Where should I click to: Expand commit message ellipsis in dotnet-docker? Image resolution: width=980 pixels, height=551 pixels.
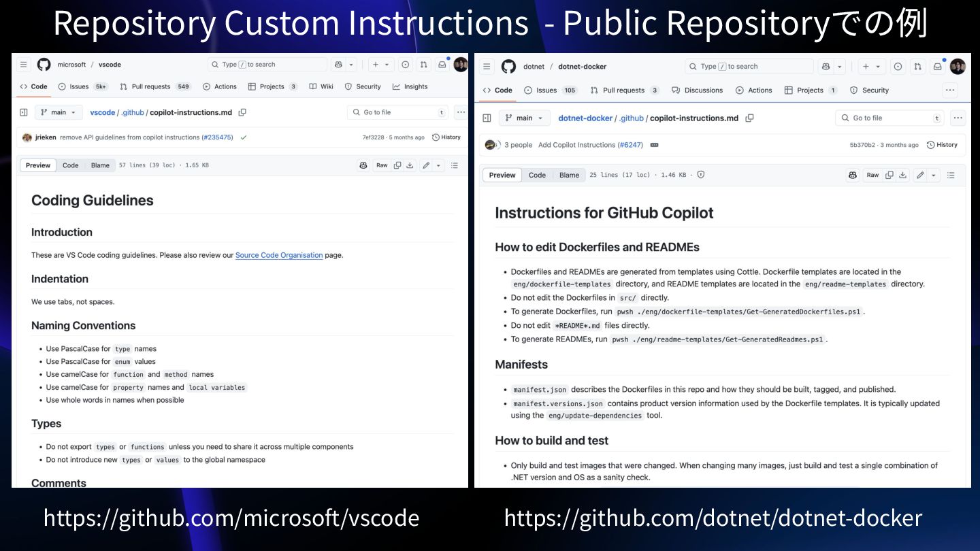[x=655, y=145]
